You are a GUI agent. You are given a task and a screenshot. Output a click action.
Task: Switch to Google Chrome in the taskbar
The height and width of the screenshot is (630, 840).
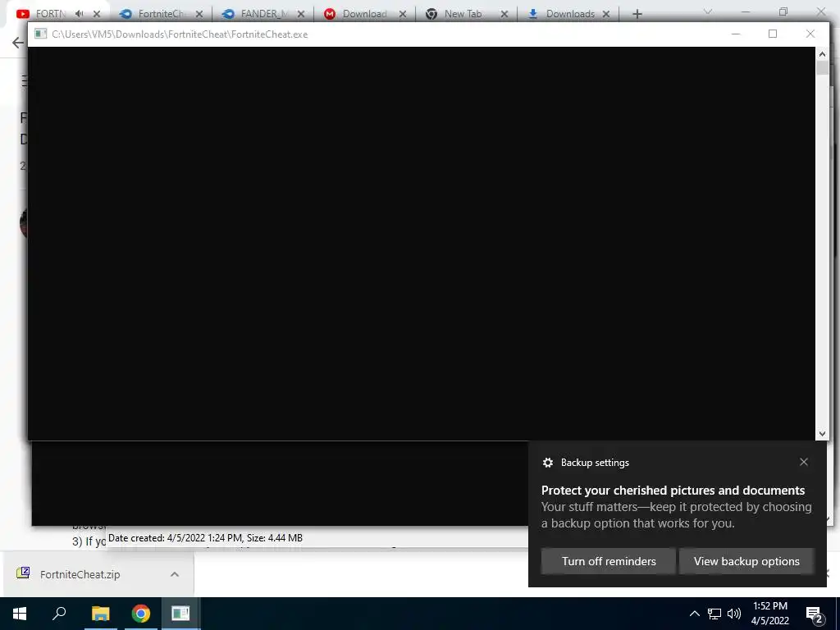pyautogui.click(x=140, y=614)
